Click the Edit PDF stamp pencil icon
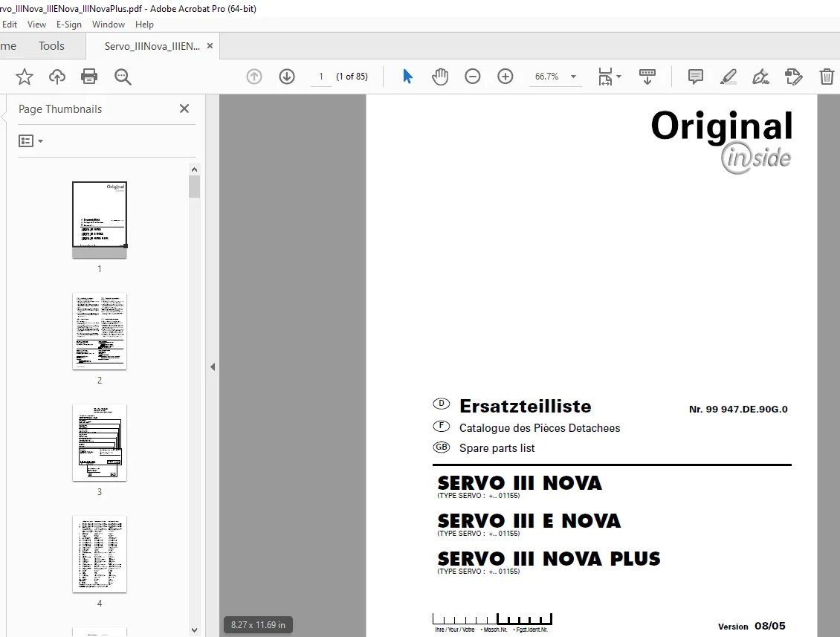This screenshot has height=637, width=840. (x=793, y=77)
